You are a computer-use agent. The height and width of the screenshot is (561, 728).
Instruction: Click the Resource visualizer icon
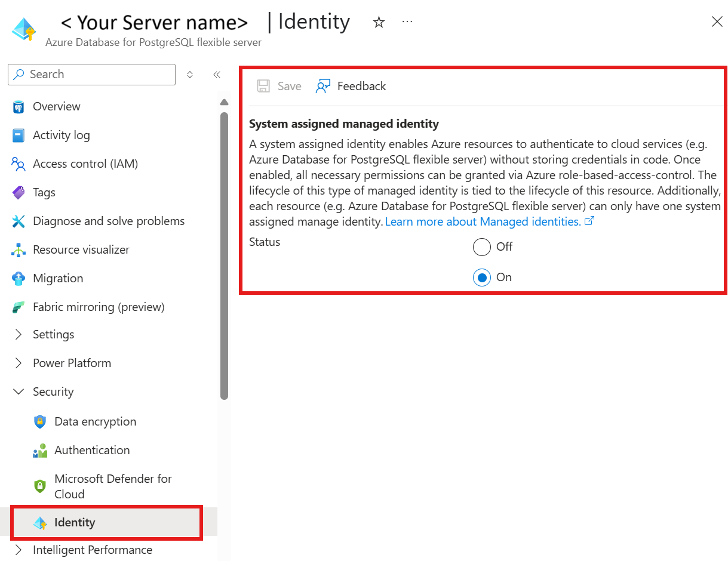click(x=19, y=250)
